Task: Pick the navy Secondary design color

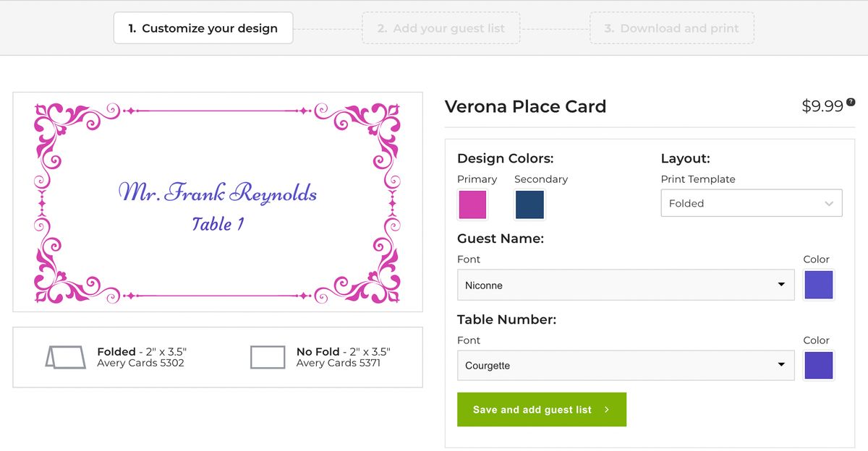Action: coord(529,205)
